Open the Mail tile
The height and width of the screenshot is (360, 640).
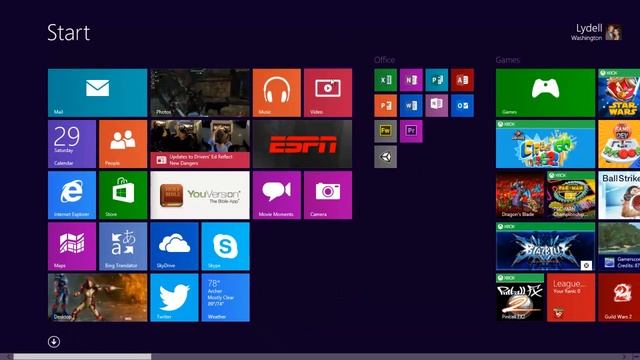click(x=98, y=93)
